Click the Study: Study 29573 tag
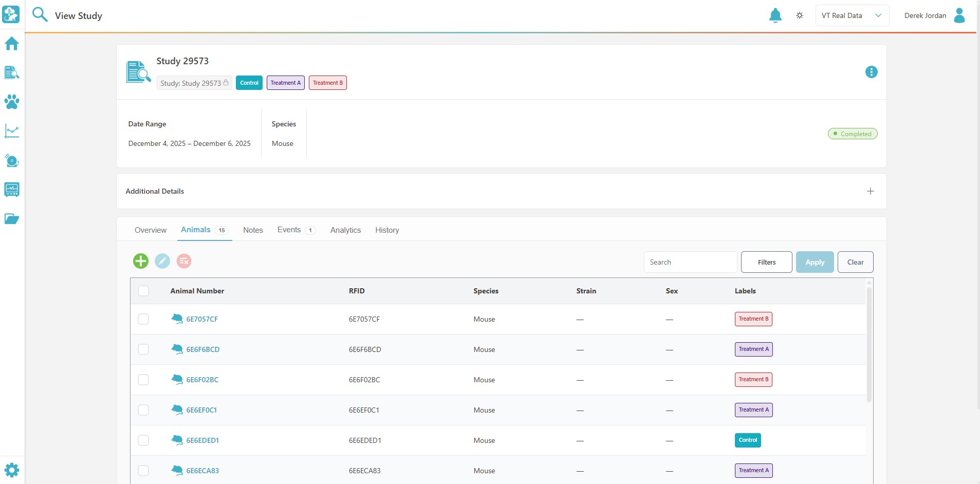 pyautogui.click(x=194, y=83)
